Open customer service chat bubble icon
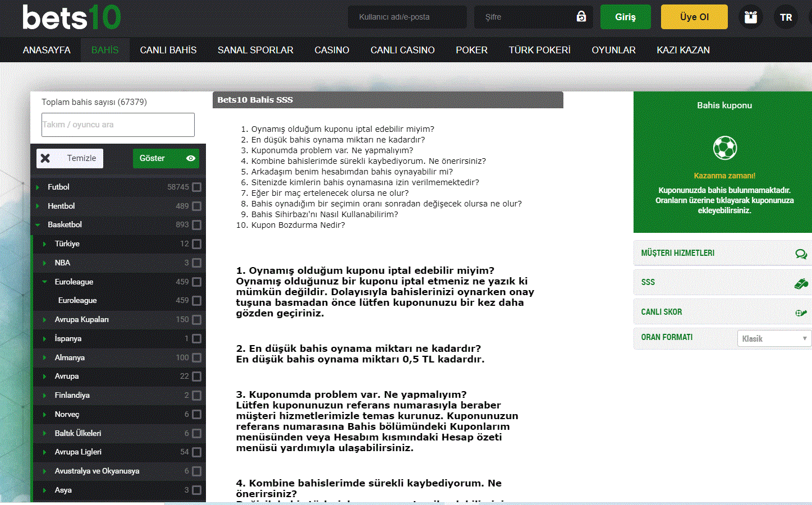This screenshot has height=505, width=812. coord(801,254)
